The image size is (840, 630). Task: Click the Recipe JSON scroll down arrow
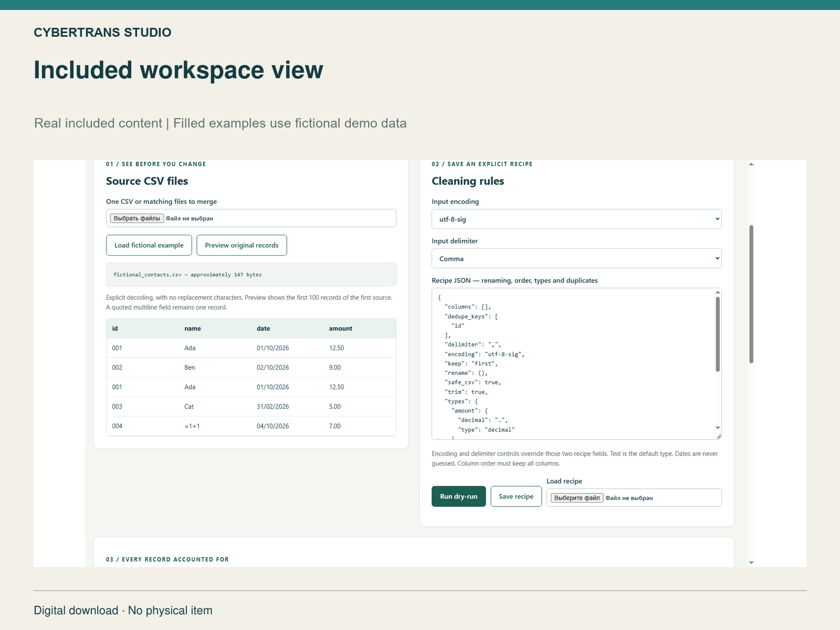(718, 428)
